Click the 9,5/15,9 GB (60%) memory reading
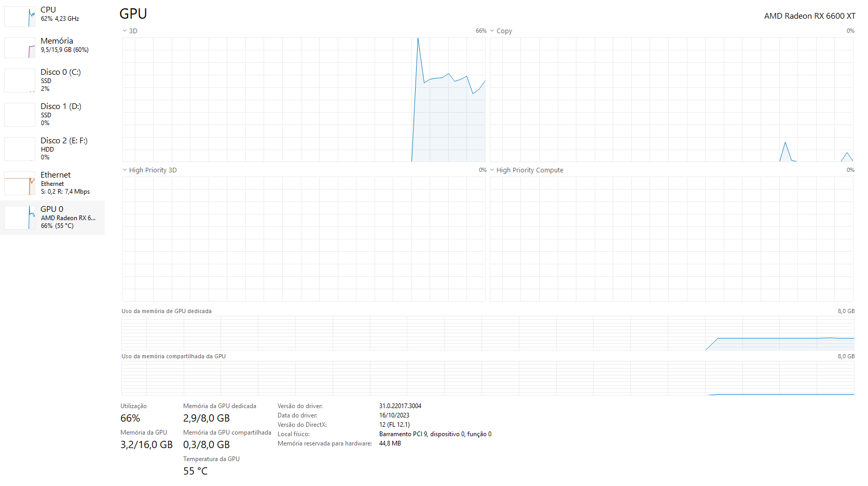868x486 pixels. [65, 50]
